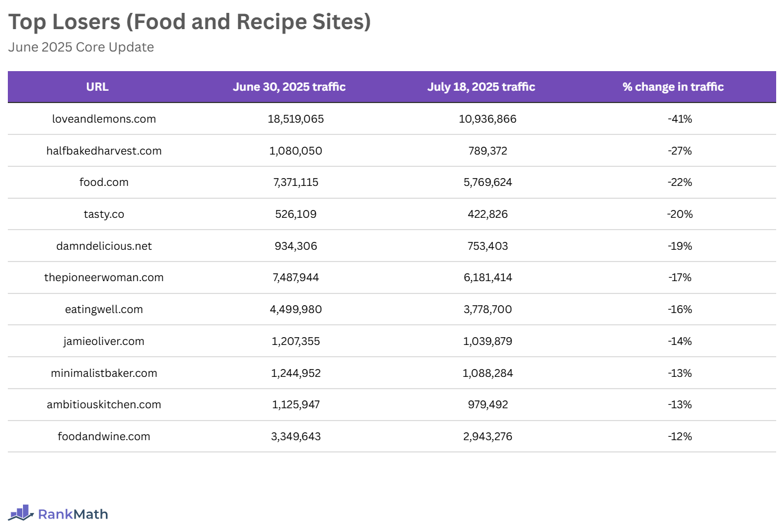Click the value 1,244,952
The image size is (784, 532).
[x=296, y=373]
